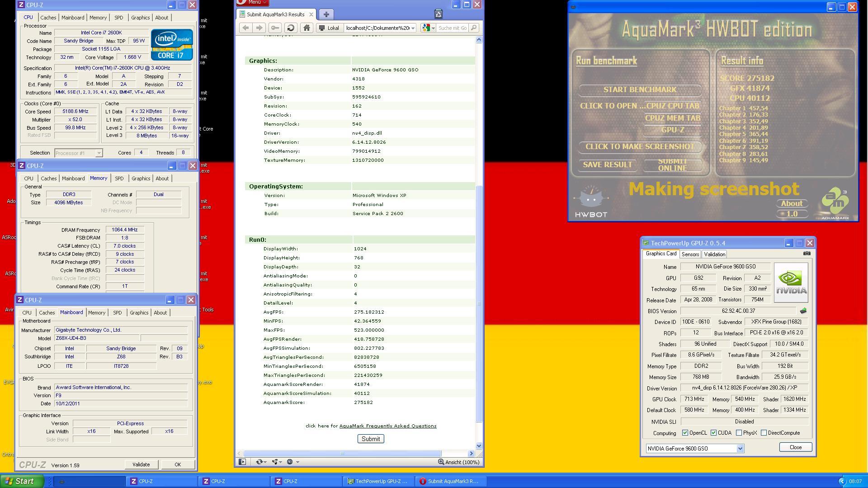Open the Google search engine dropdown
The image size is (868, 488).
pyautogui.click(x=428, y=28)
